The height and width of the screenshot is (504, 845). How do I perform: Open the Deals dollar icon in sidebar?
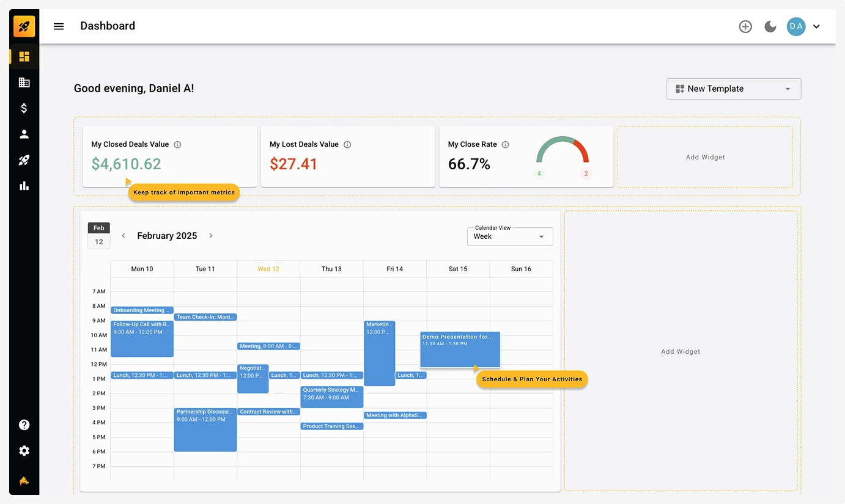click(24, 108)
